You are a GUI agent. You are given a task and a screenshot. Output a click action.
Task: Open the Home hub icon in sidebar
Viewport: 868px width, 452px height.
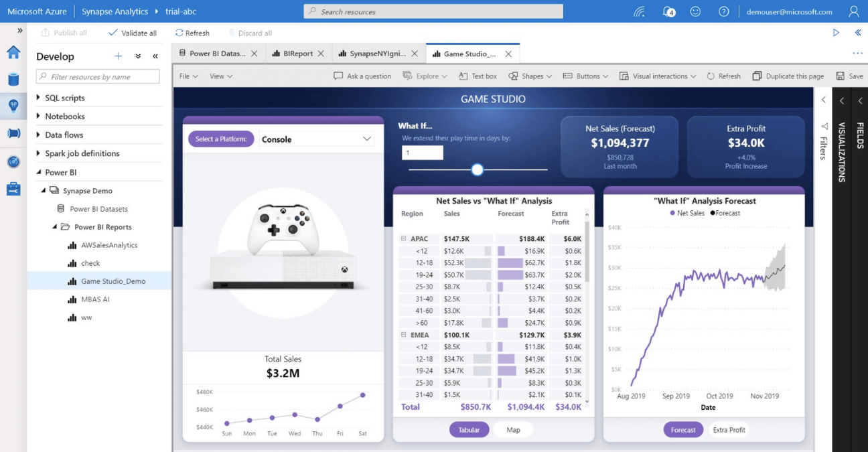tap(13, 53)
